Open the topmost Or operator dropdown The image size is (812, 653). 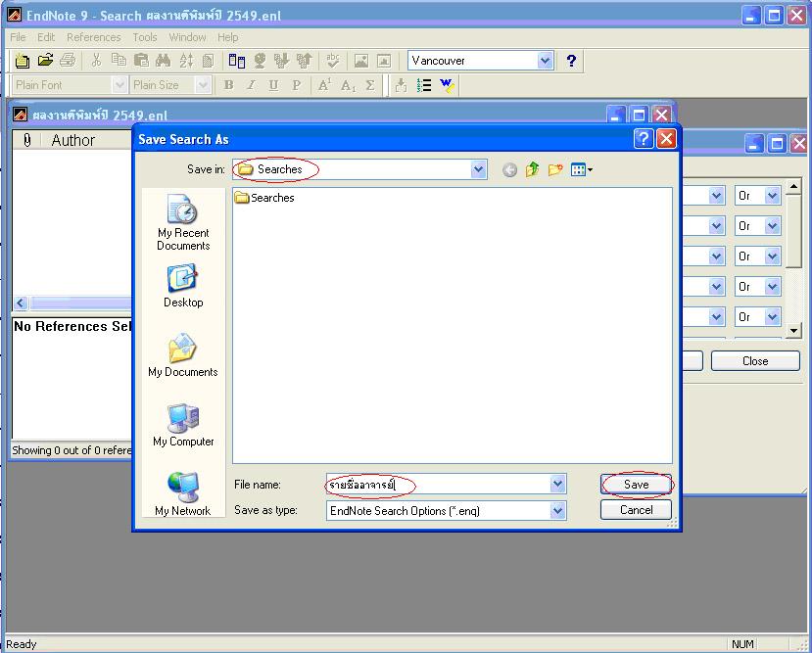pos(773,196)
